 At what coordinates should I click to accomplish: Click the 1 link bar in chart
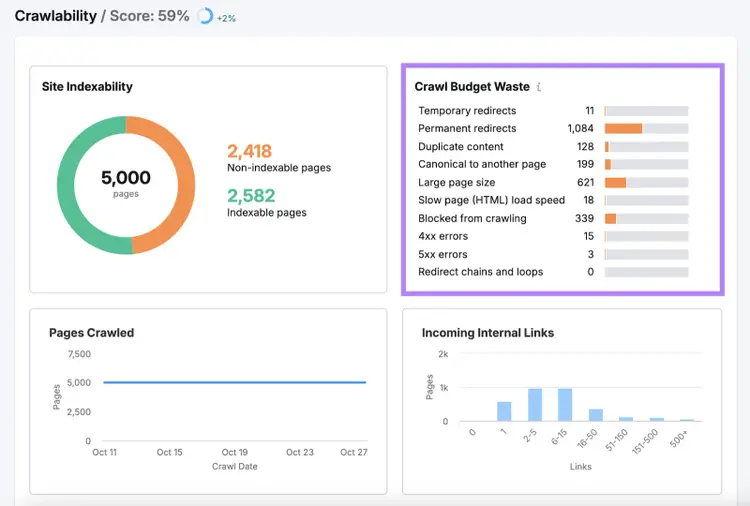click(x=504, y=411)
